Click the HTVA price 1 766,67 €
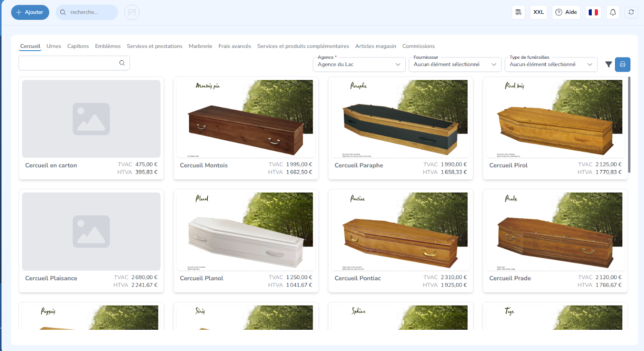Image resolution: width=644 pixels, height=351 pixels. click(x=609, y=285)
